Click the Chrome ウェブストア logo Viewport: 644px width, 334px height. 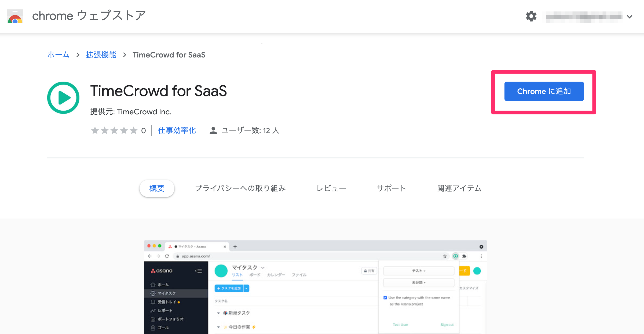15,17
